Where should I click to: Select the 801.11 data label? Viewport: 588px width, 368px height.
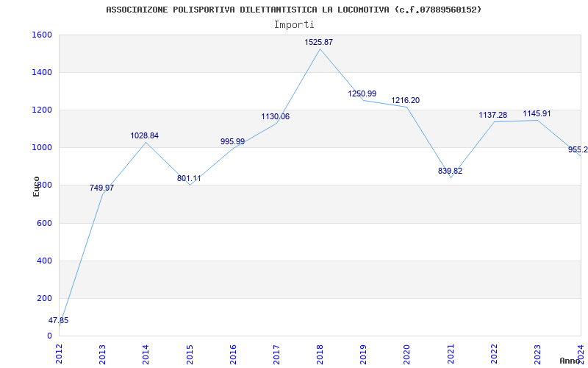(189, 178)
